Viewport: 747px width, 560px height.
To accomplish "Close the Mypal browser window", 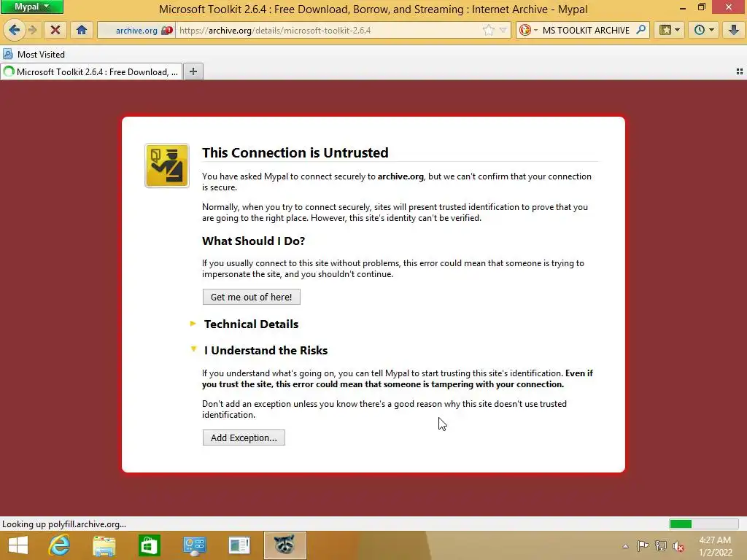I will (729, 7).
